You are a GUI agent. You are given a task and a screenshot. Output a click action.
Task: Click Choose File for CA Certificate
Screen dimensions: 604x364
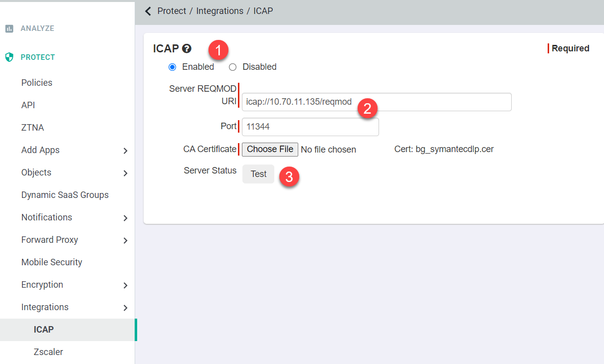270,149
